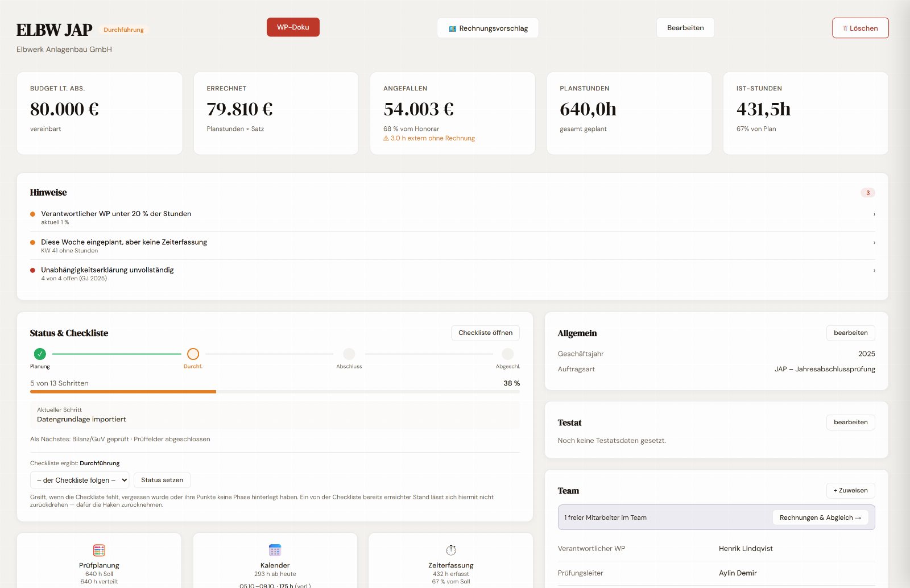Viewport: 910px width, 588px height.
Task: Open the Kalender calendar icon
Action: coord(275,550)
